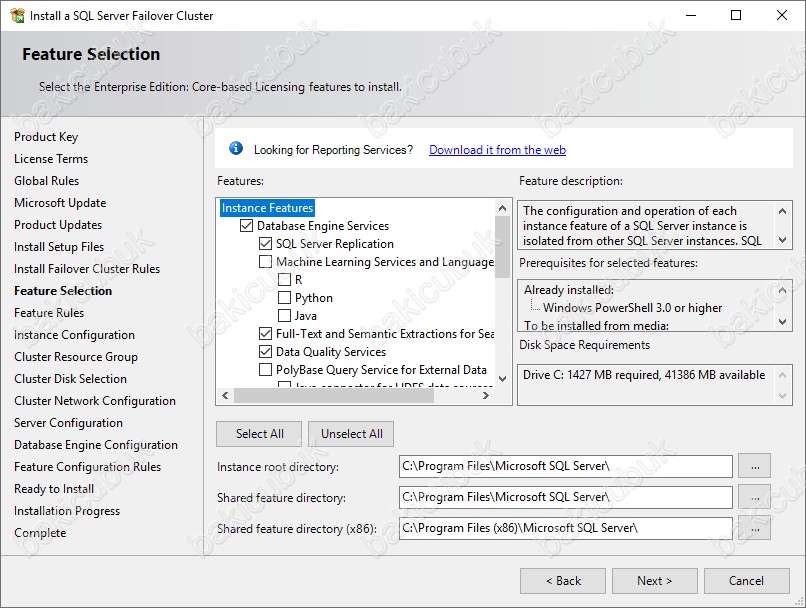
Task: Select Cluster Disk Selection step
Action: pyautogui.click(x=70, y=379)
